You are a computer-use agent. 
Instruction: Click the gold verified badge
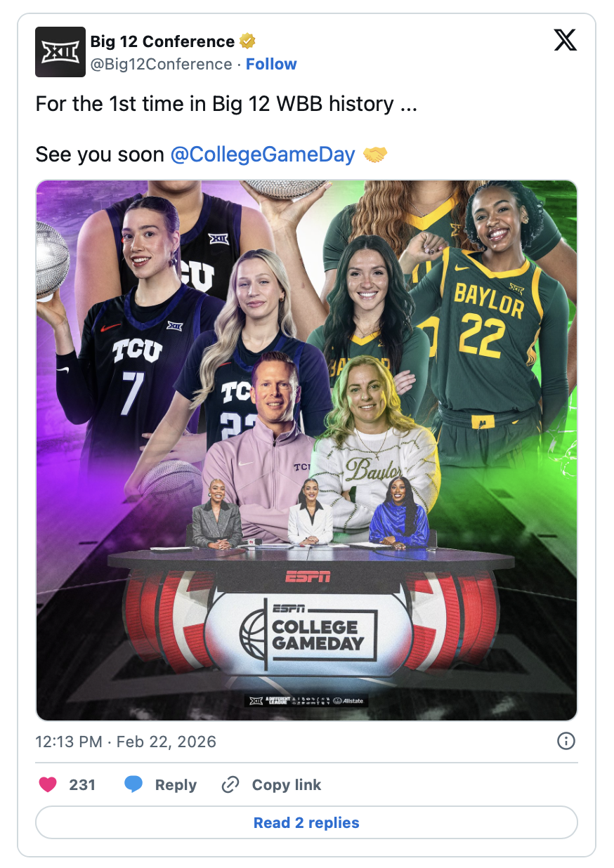coord(247,41)
